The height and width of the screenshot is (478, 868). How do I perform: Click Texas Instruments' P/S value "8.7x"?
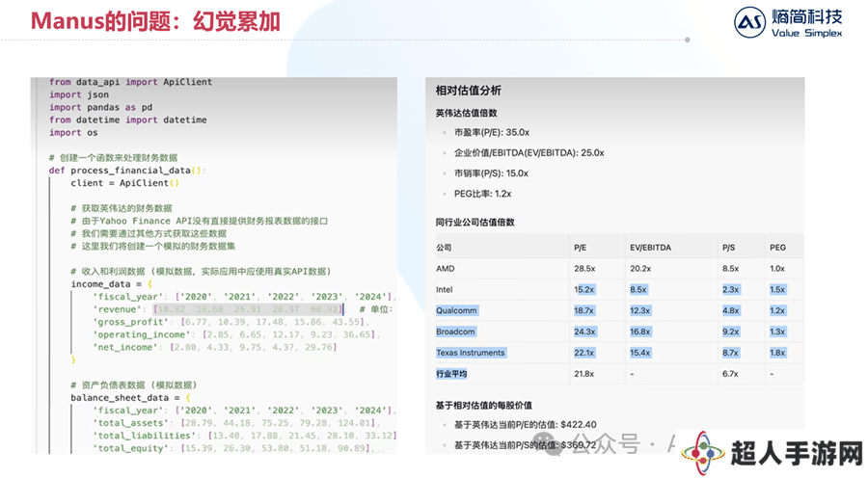pyautogui.click(x=730, y=353)
